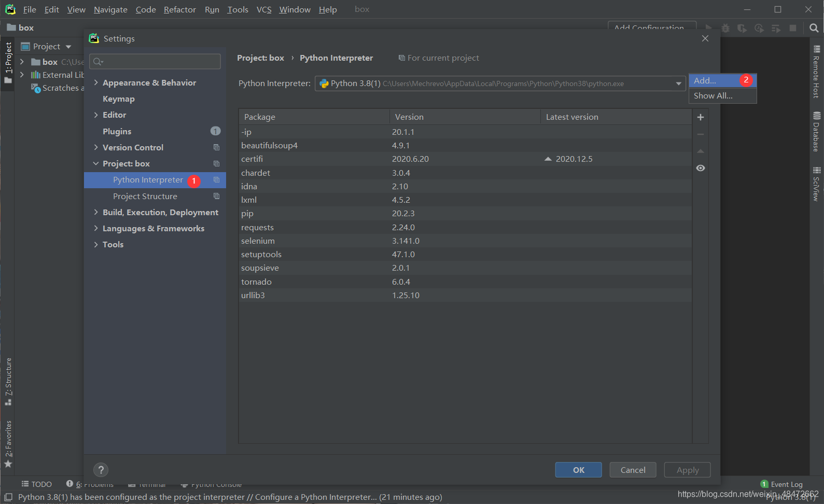
Task: Expand Languages & Frameworks settings
Action: 96,228
